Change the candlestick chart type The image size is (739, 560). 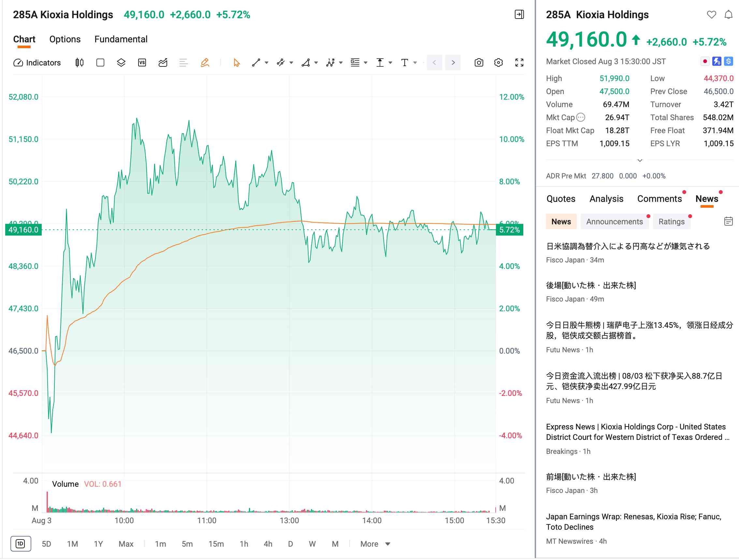[79, 63]
